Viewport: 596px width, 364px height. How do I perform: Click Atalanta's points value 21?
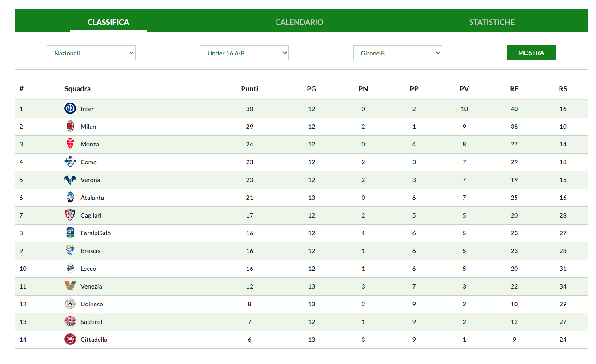[250, 198]
